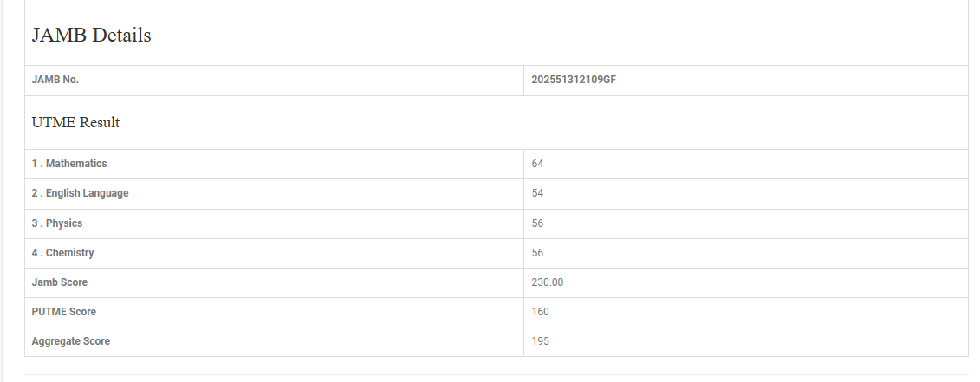Click JAMB number 202551312109GF
Viewport: 980px width, 382px height.
click(x=574, y=80)
